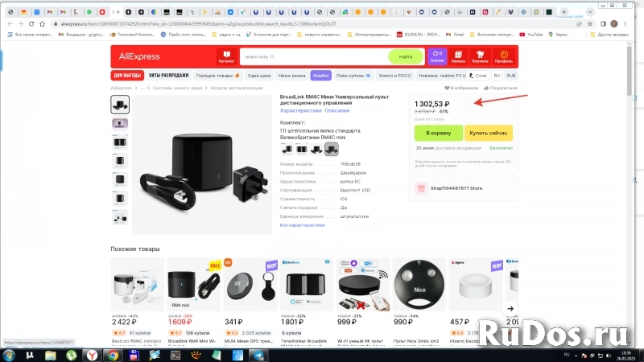Open the RUB currency selector

click(510, 75)
